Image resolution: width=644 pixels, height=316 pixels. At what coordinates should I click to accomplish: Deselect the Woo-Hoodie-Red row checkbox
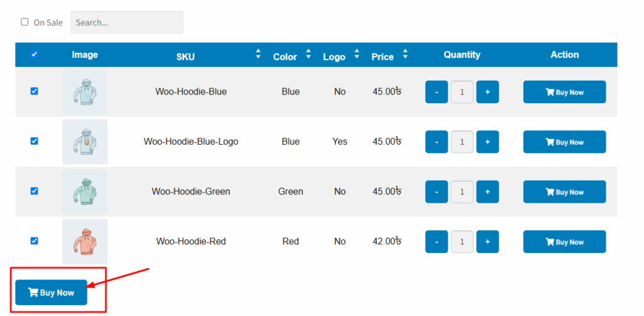pyautogui.click(x=34, y=241)
